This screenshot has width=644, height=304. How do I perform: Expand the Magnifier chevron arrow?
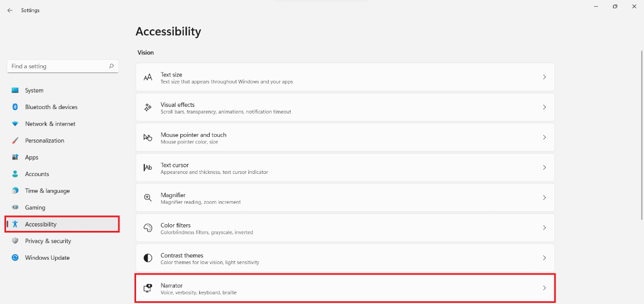[544, 198]
